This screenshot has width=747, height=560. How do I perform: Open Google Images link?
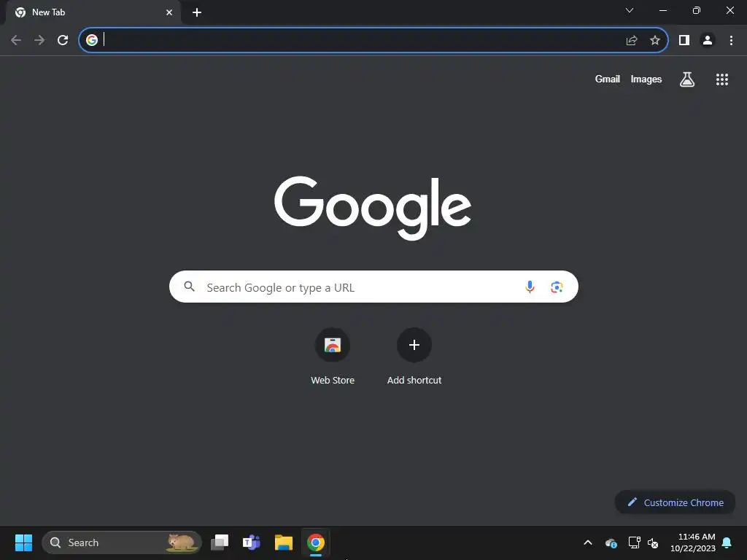646,79
